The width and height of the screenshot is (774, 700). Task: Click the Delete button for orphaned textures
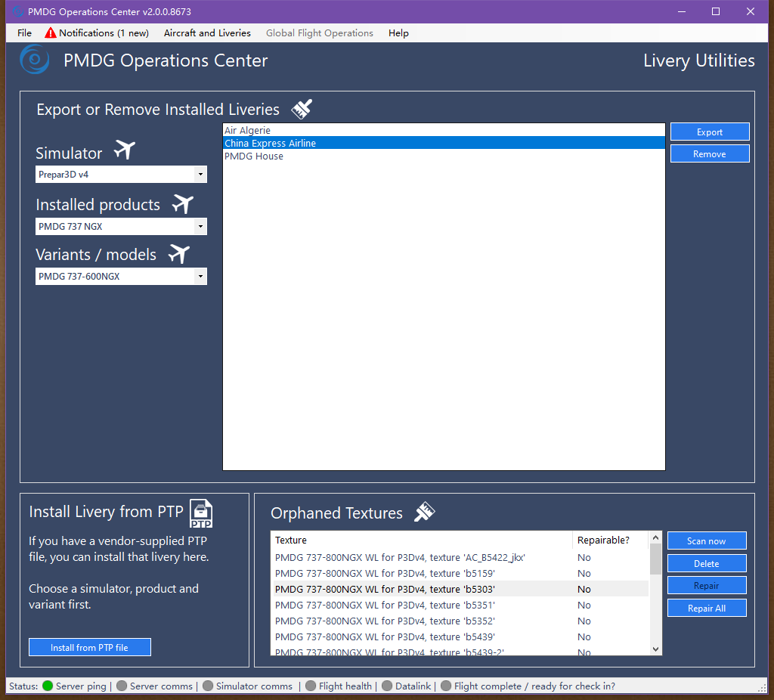pyautogui.click(x=707, y=563)
